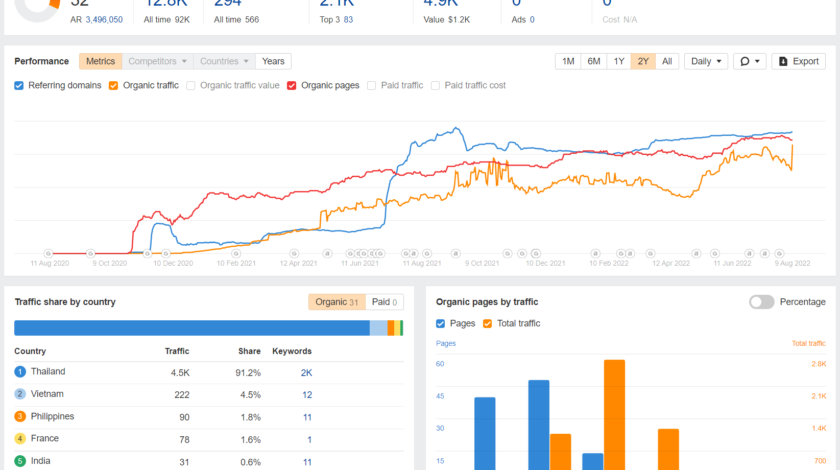The width and height of the screenshot is (840, 470).
Task: Click the France rank 4 badge
Action: [19, 439]
